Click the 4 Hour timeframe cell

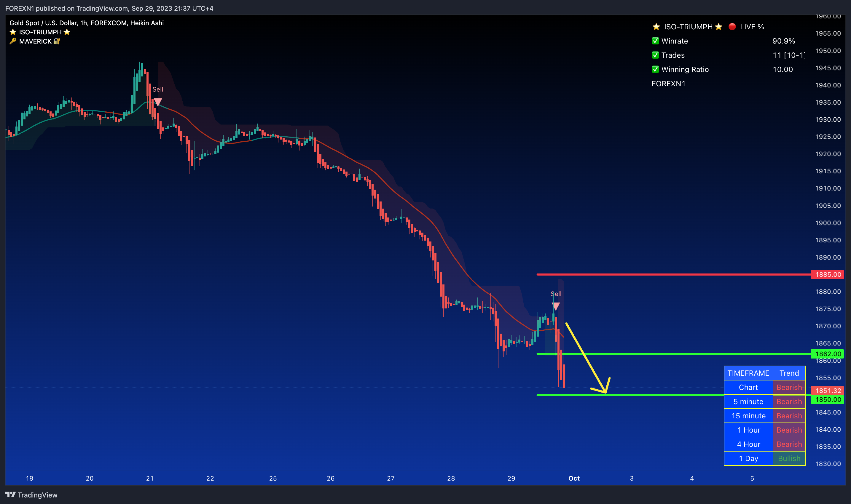(748, 444)
